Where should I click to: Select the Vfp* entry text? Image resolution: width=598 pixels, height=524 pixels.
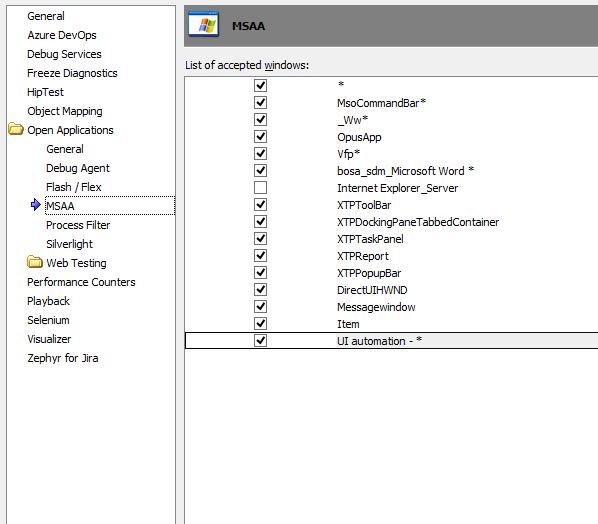coord(349,154)
